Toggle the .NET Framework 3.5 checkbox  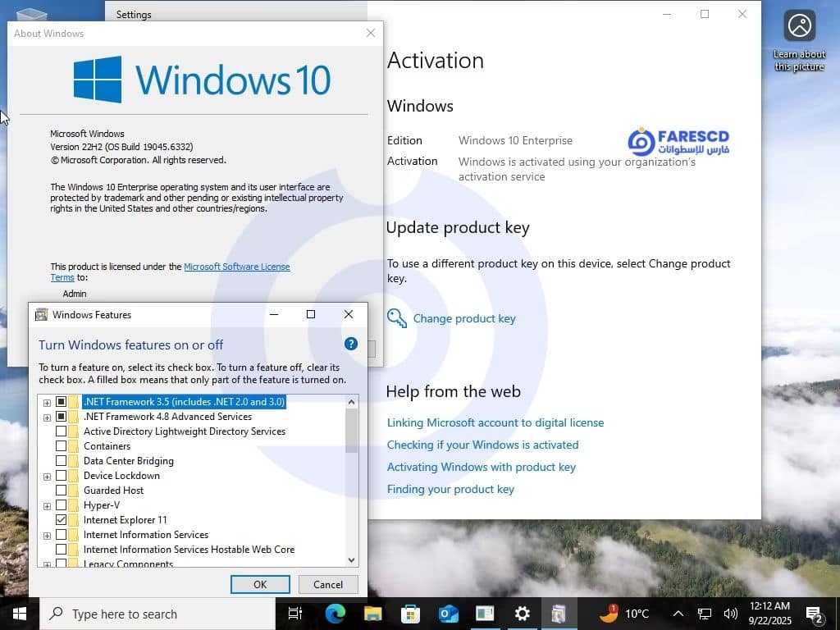point(61,402)
